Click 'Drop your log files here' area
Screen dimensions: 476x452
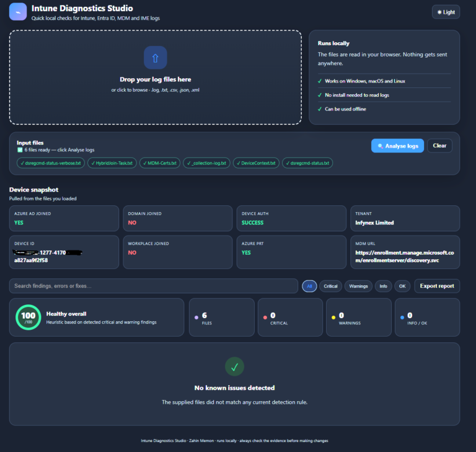coord(155,77)
